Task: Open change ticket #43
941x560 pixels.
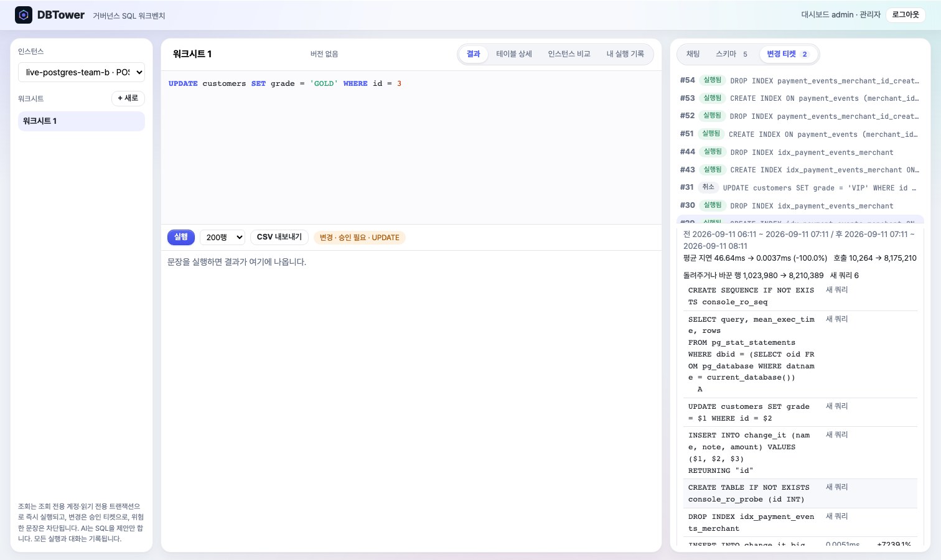Action: click(x=800, y=170)
